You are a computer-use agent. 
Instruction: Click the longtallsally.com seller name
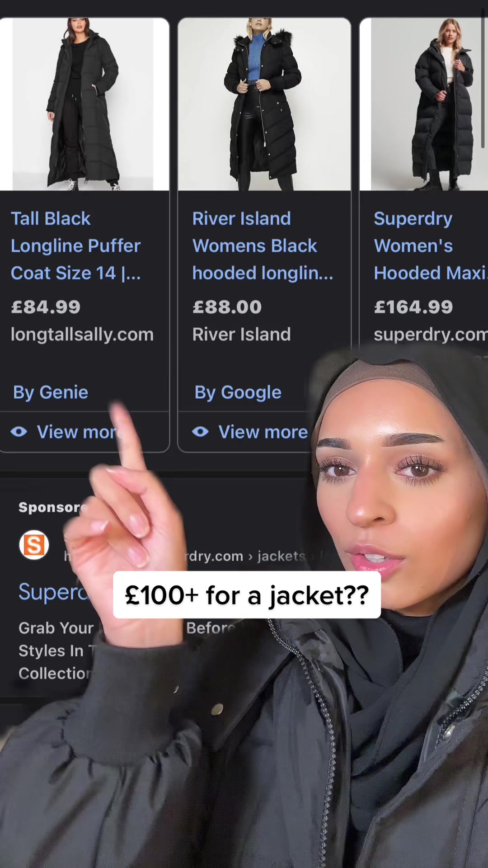[x=82, y=335]
